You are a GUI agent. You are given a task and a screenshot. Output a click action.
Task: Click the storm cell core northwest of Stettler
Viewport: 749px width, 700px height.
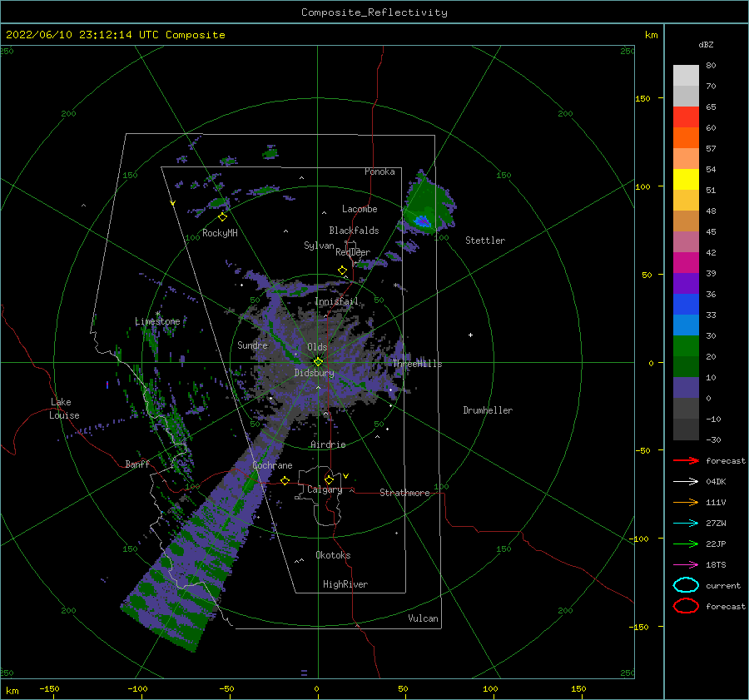coord(423,221)
